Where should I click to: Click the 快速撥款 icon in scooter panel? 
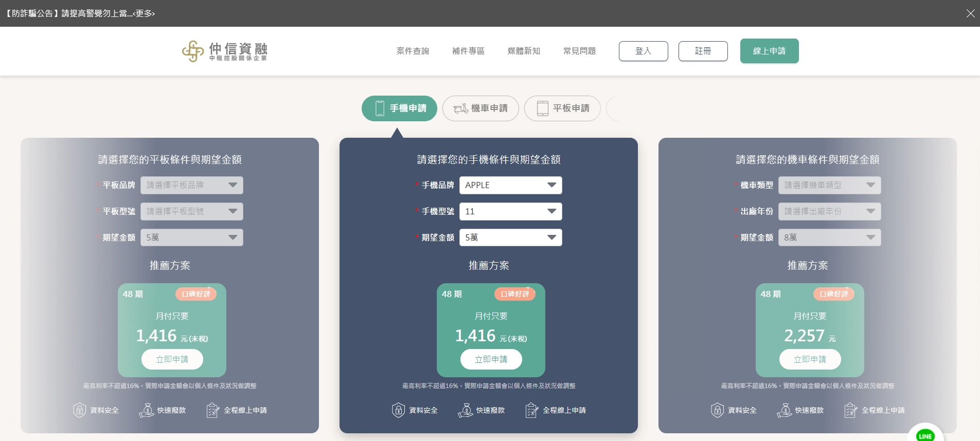785,410
